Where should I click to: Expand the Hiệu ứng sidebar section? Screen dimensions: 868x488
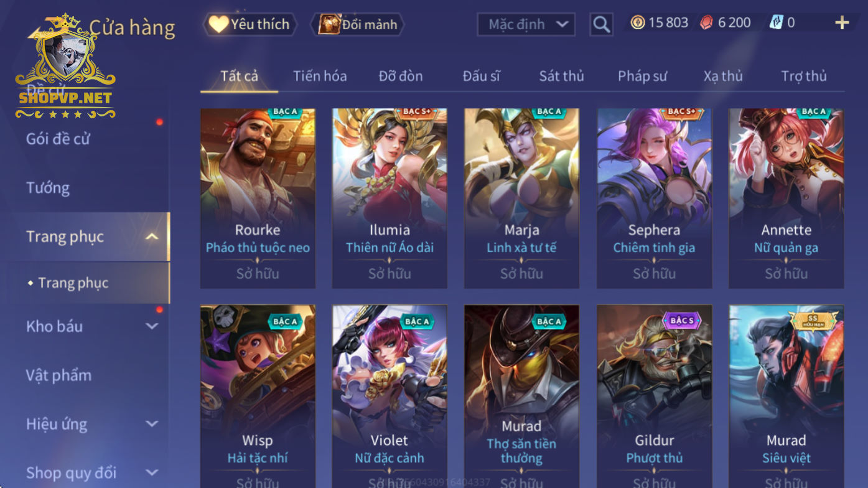pyautogui.click(x=152, y=424)
